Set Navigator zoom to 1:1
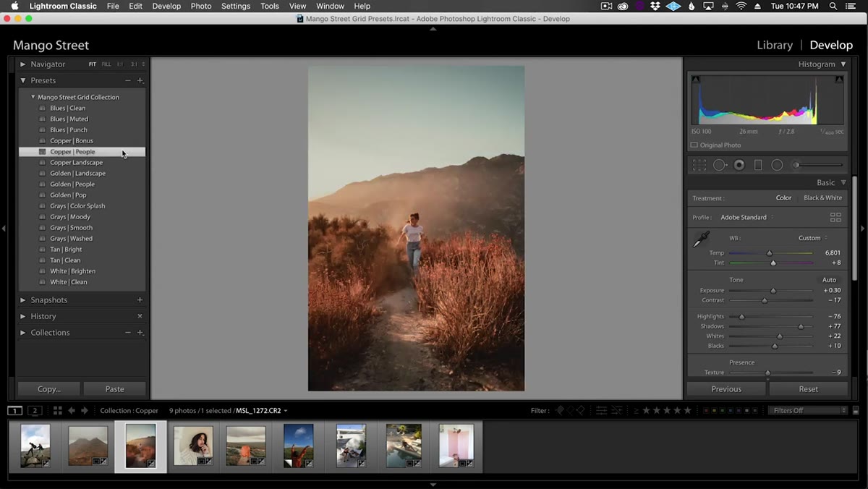Viewport: 868px width, 489px height. pos(120,64)
